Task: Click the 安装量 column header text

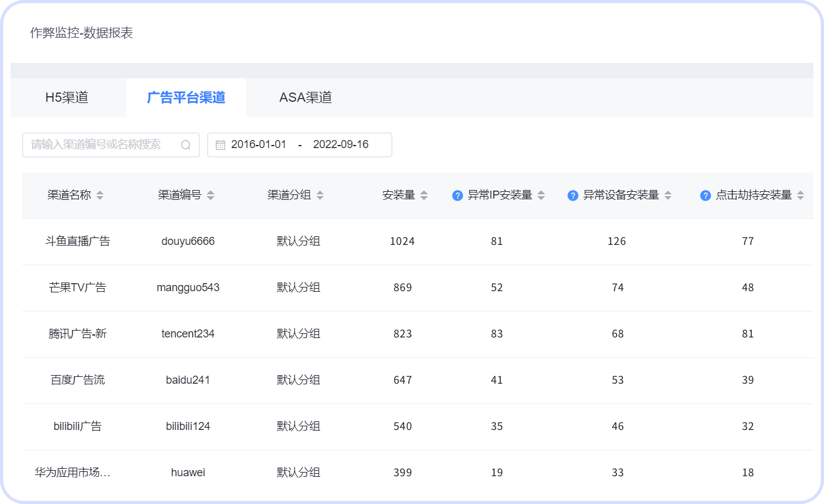Action: (x=398, y=196)
